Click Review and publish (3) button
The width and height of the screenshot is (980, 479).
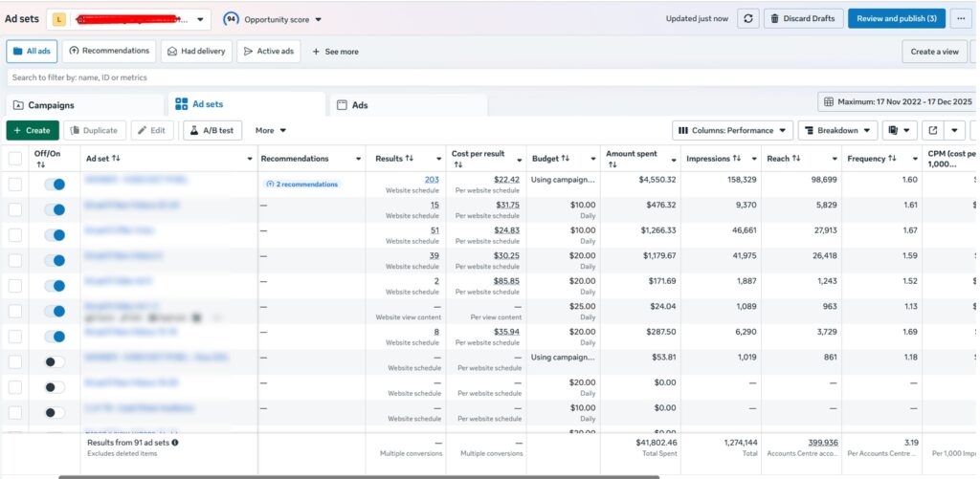(x=896, y=18)
